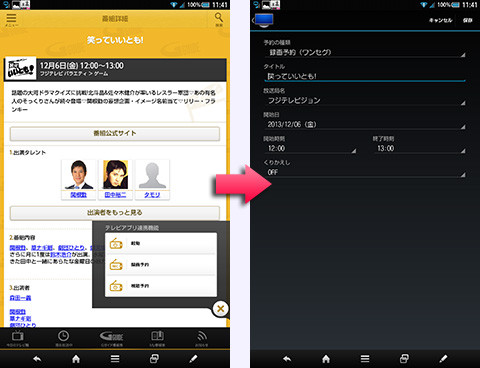Viewport: 480px width, 368px height.
Task: Tap the 出演者をもっと見る button
Action: coord(115,213)
